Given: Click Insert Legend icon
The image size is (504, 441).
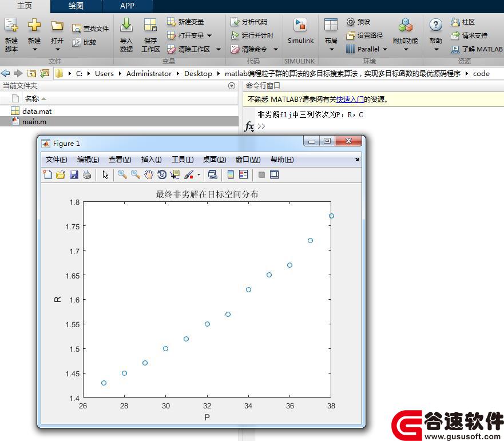Looking at the screenshot, I should (244, 174).
